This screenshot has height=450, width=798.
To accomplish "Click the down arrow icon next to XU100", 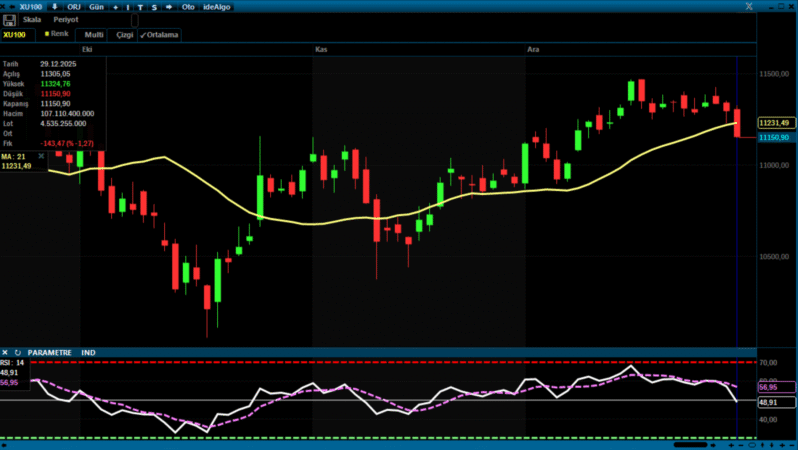I will (x=54, y=6).
